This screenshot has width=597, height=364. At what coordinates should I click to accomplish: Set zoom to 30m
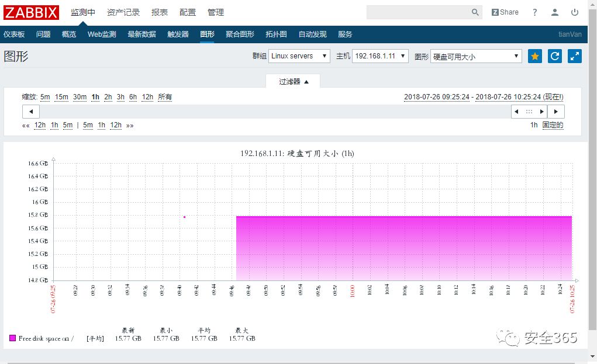pyautogui.click(x=80, y=97)
